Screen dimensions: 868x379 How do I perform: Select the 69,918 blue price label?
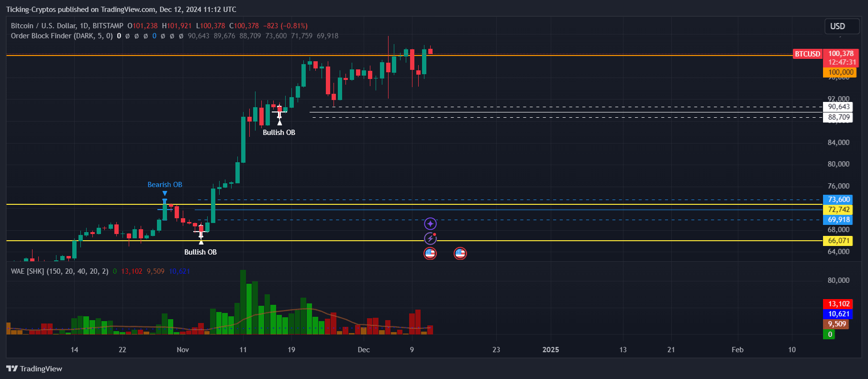[838, 220]
